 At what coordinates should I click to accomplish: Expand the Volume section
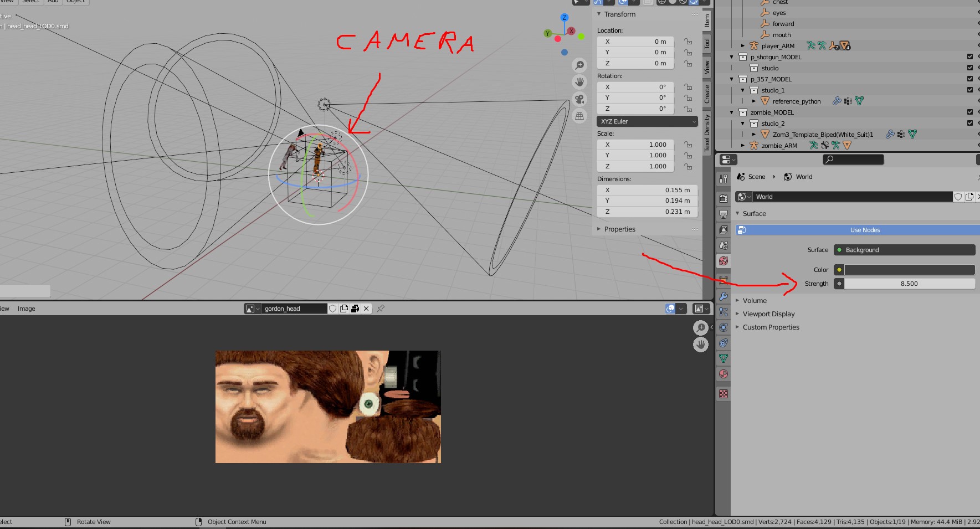pos(737,300)
